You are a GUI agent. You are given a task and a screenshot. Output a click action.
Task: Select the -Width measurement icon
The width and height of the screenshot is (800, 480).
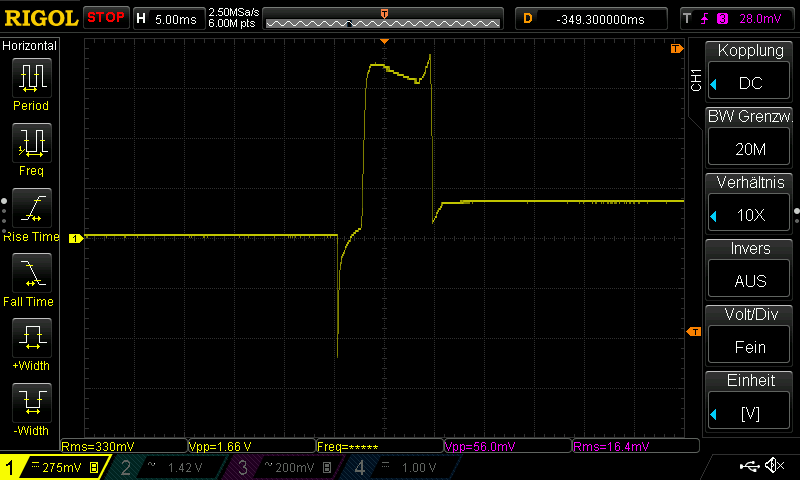click(x=32, y=403)
